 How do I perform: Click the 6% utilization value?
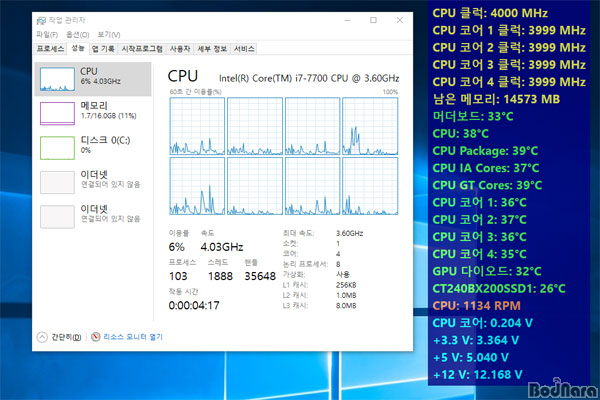176,247
